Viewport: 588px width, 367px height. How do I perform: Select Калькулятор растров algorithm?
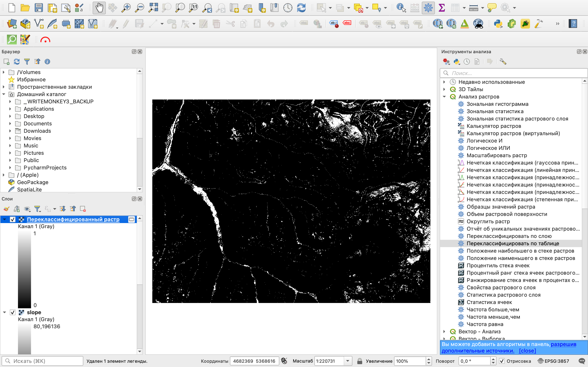coord(493,126)
